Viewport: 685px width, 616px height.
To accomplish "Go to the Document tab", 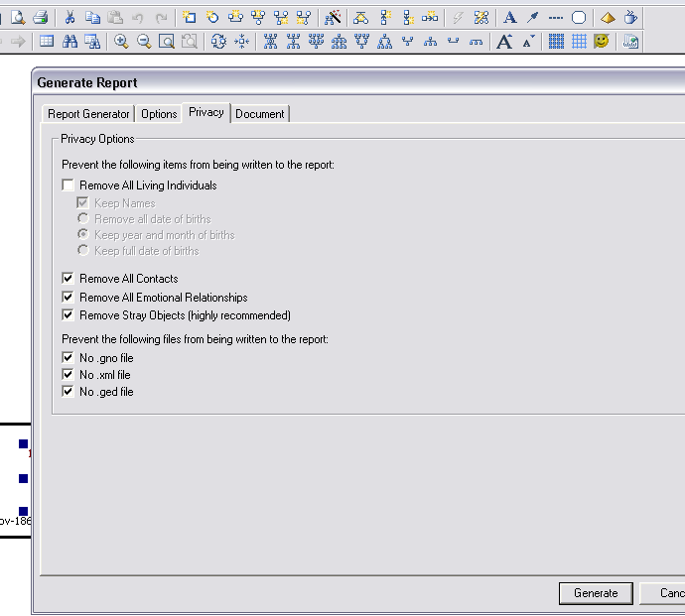I will 260,114.
